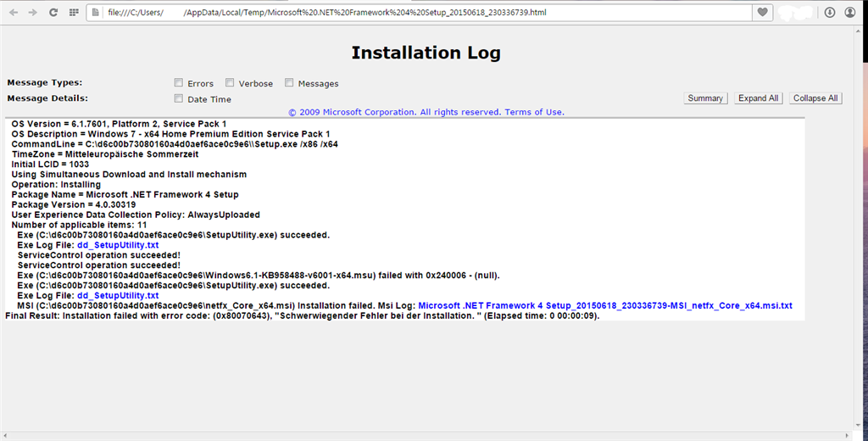Bookmark the page with the heart icon

point(762,12)
